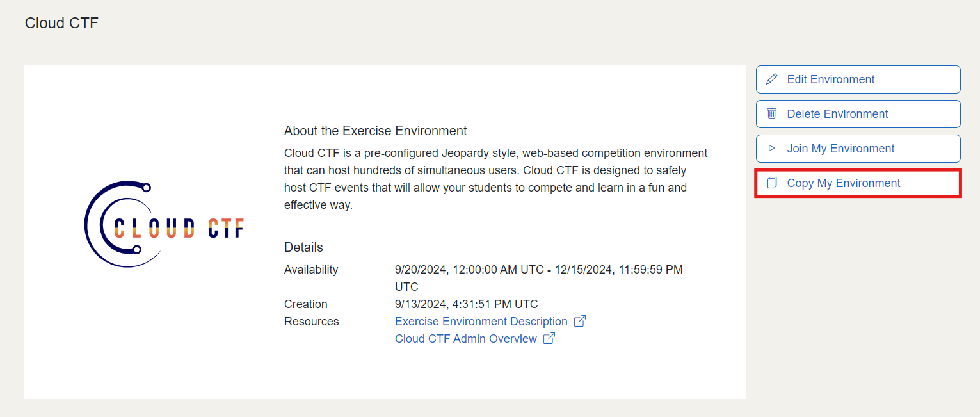This screenshot has width=980, height=417.
Task: Open the Cloud CTF Admin Overview link
Action: pos(466,339)
